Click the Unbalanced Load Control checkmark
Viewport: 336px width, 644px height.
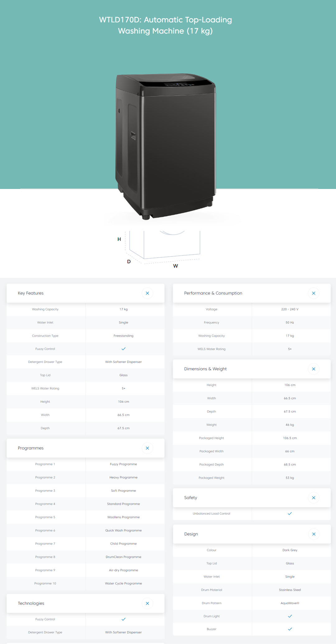click(x=290, y=513)
